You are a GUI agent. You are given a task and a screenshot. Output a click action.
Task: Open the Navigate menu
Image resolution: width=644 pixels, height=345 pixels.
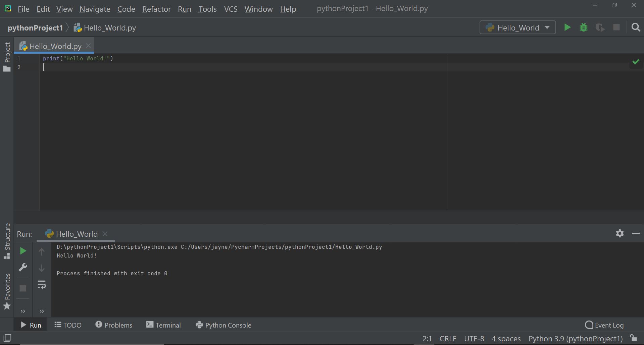(95, 9)
